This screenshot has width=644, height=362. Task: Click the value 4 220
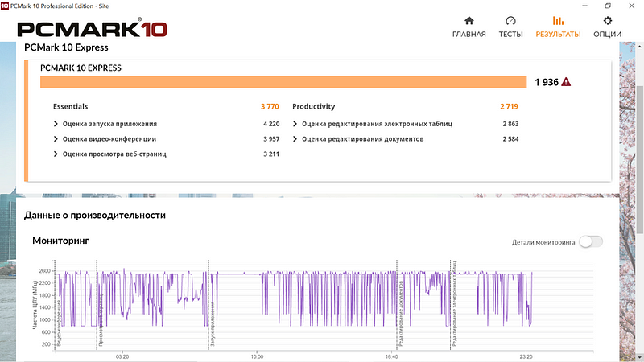click(x=271, y=124)
